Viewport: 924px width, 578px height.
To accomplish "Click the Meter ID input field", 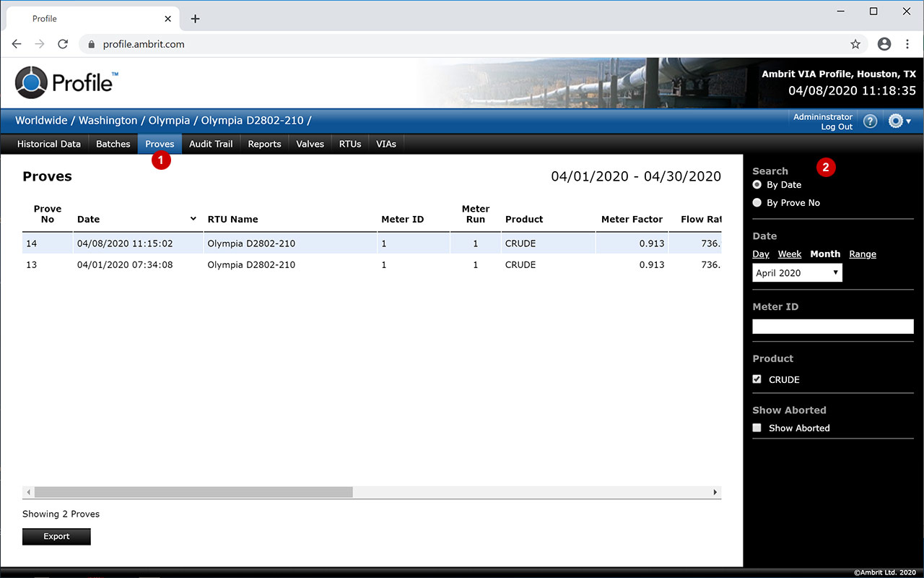I will point(832,327).
